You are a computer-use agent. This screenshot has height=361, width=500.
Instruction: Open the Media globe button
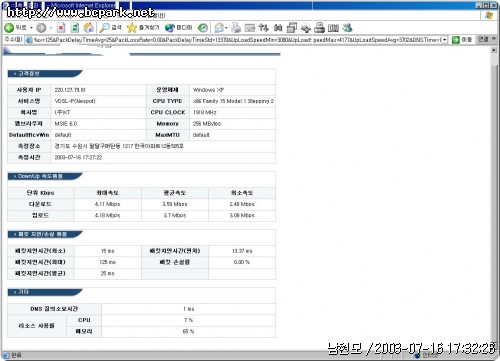pos(179,28)
